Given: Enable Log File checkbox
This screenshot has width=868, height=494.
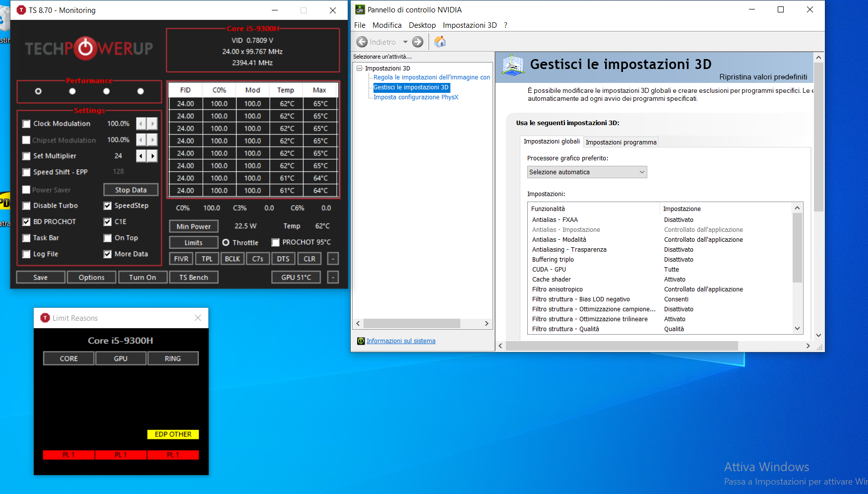Looking at the screenshot, I should (x=26, y=254).
